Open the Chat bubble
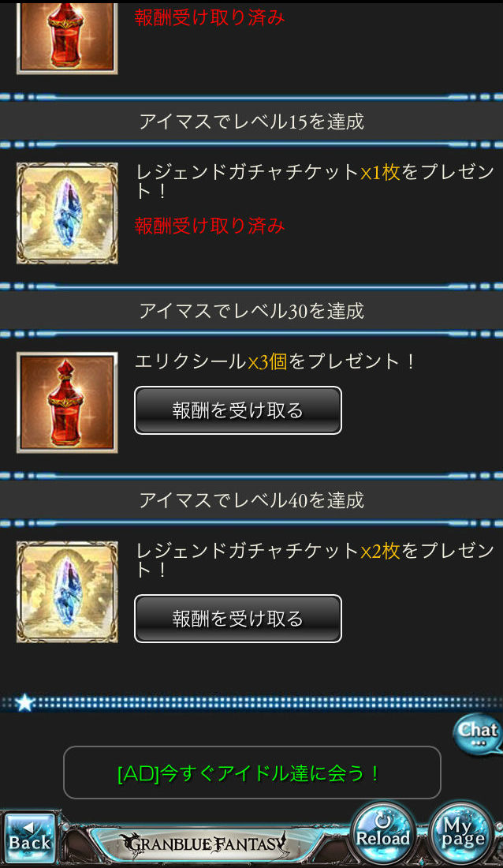The width and height of the screenshot is (503, 868). point(478,732)
